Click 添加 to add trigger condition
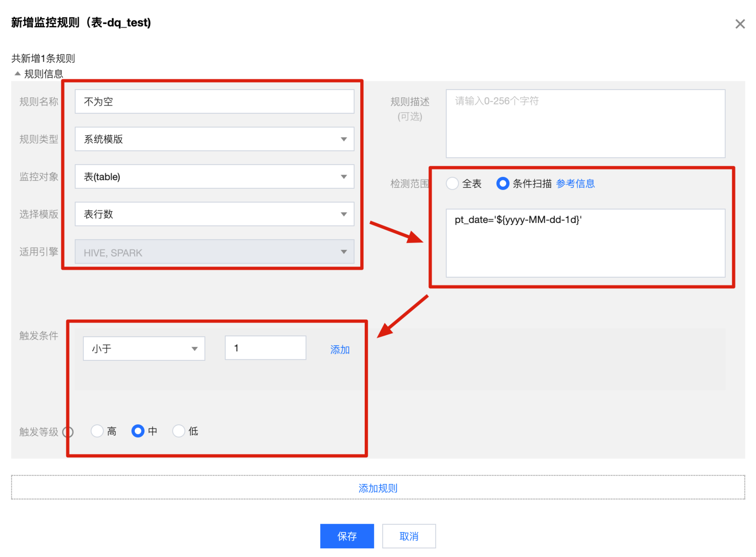Screen dimensions: 756x557 click(x=339, y=349)
